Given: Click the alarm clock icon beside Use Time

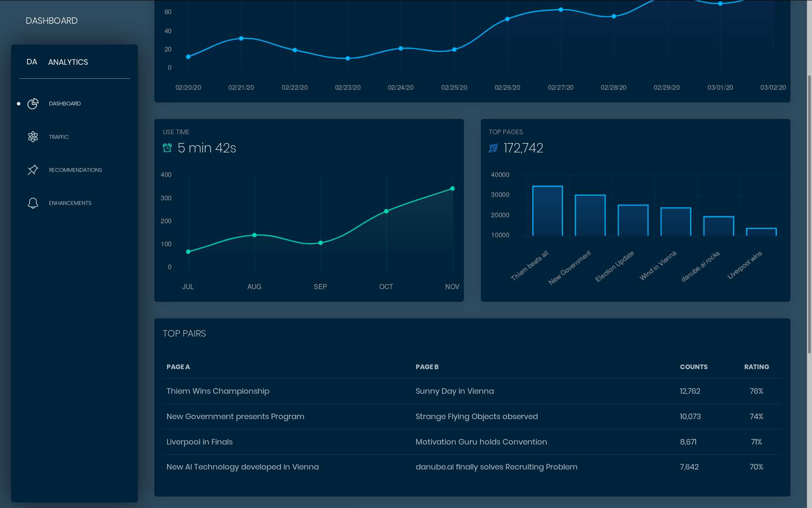Looking at the screenshot, I should (167, 148).
